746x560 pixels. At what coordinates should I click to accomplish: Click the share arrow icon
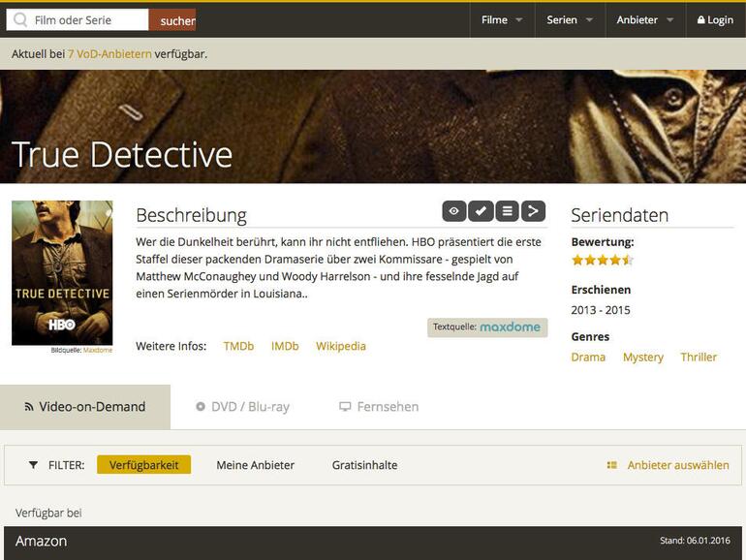tap(533, 211)
